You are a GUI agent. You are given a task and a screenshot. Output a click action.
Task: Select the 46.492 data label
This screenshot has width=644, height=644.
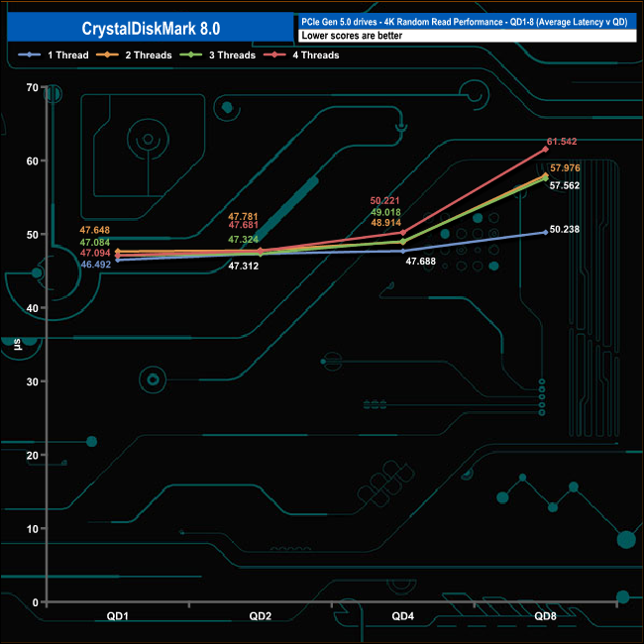tap(95, 265)
